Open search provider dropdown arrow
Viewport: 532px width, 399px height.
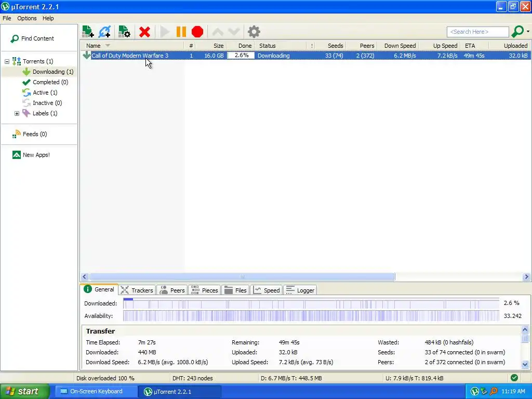click(528, 32)
